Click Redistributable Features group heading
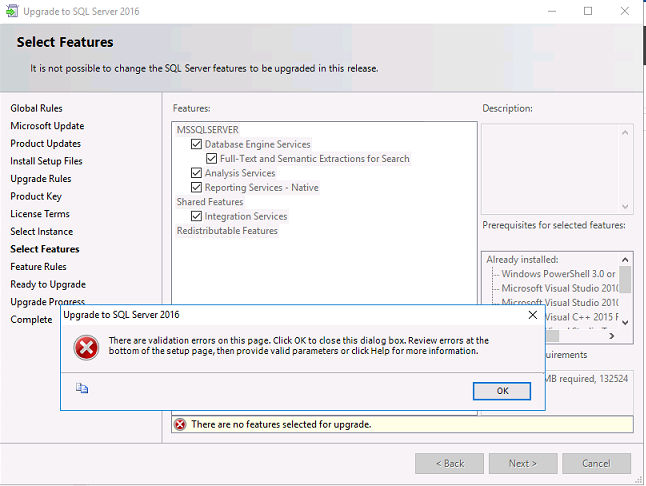The width and height of the screenshot is (646, 486). (227, 231)
